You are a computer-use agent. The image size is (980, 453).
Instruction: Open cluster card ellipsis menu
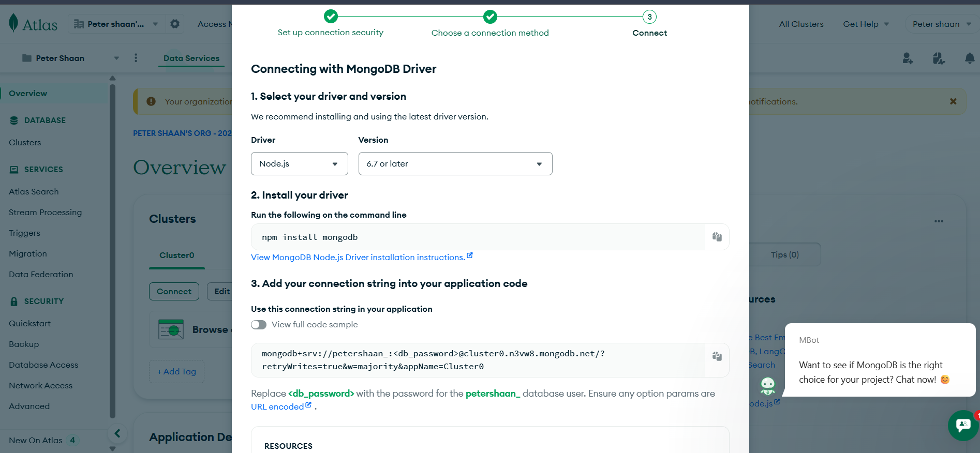(939, 221)
